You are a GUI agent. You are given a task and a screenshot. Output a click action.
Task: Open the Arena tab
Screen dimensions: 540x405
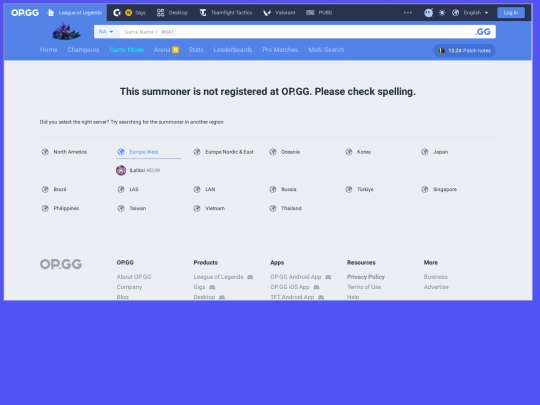[166, 50]
